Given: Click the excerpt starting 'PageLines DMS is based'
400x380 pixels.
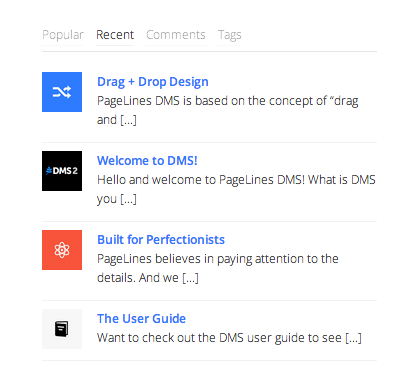Looking at the screenshot, I should point(228,110).
